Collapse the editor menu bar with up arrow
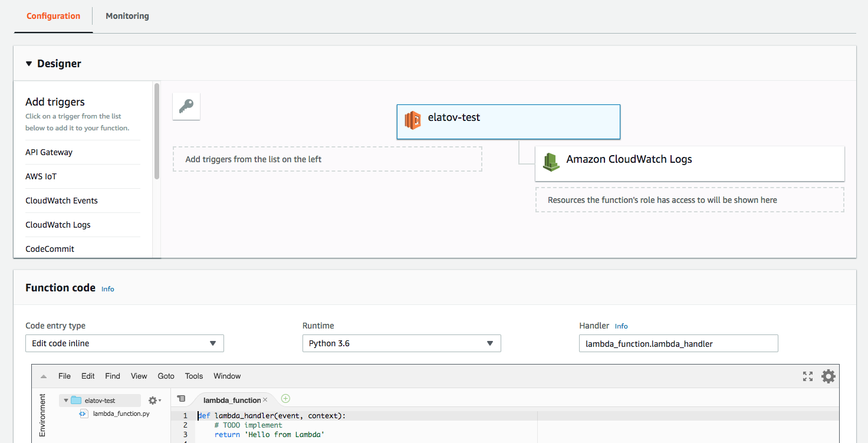Viewport: 868px width, 443px height. pos(44,376)
